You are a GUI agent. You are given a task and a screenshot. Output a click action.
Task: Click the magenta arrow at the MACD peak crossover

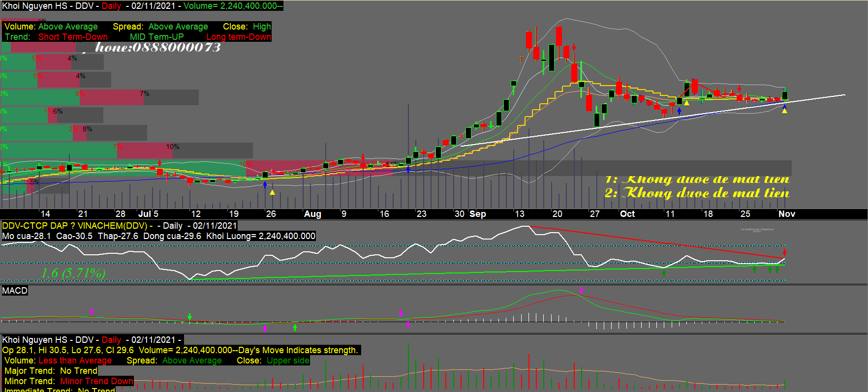581,290
